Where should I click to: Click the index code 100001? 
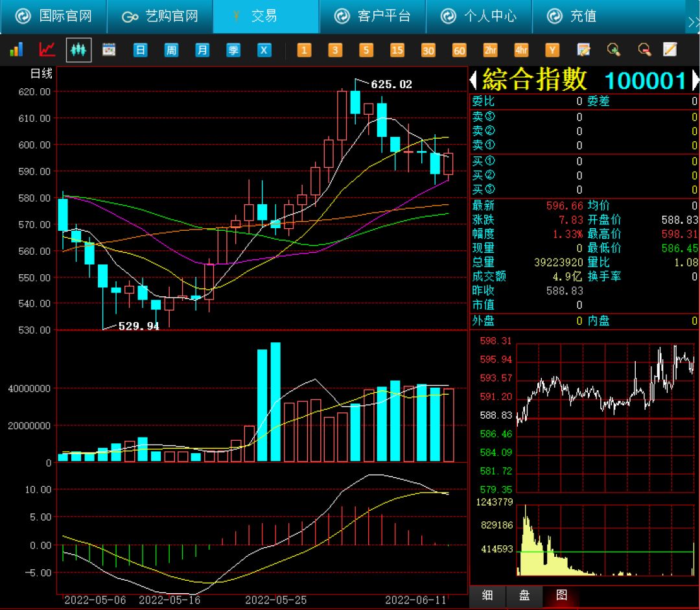point(645,81)
